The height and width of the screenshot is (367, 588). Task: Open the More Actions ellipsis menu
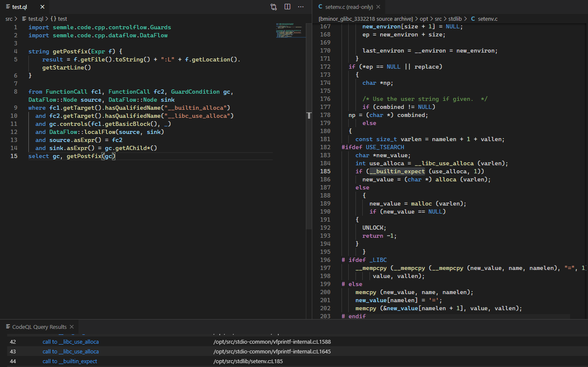[x=301, y=7]
